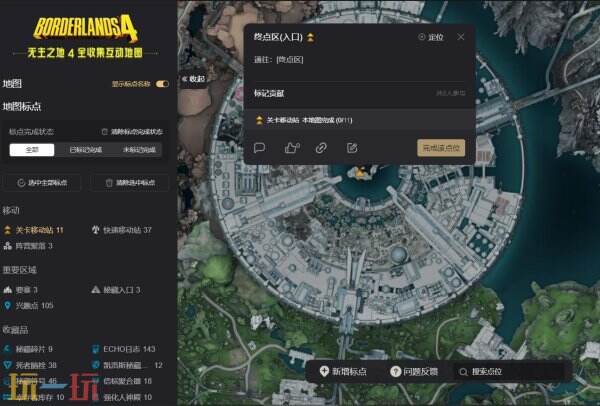Toggle 关卡移动站 11 marker category
Image resolution: width=600 pixels, height=406 pixels.
(x=34, y=230)
